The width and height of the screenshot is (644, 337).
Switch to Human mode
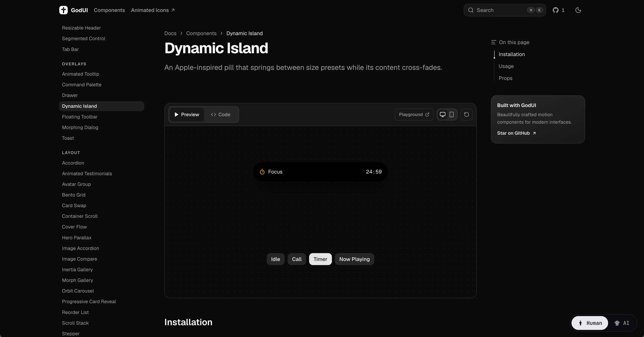(590, 323)
